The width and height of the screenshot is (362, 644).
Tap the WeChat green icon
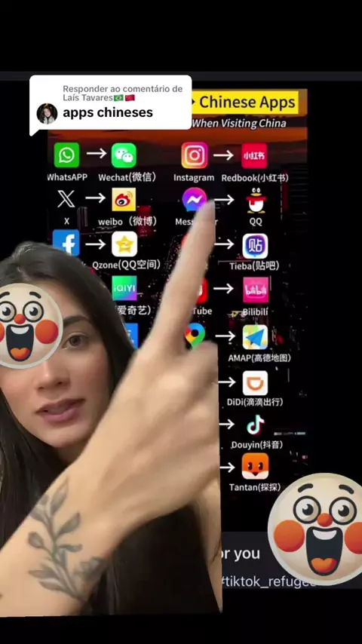[124, 155]
